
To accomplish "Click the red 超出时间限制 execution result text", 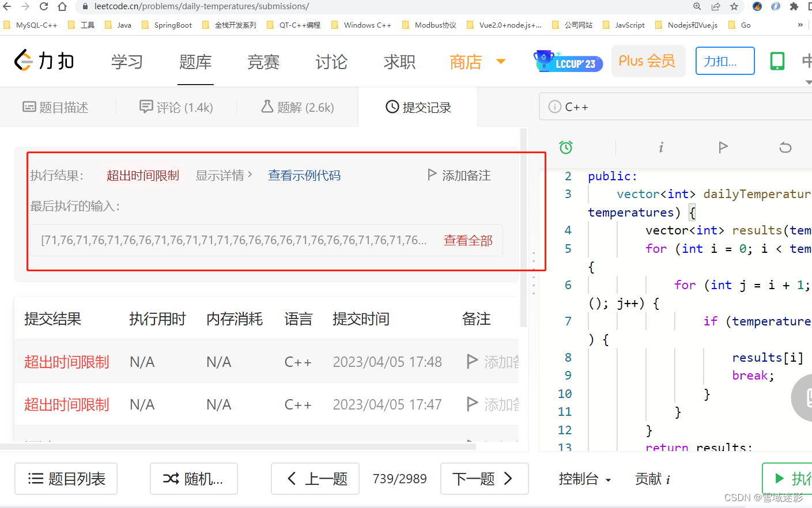I will (143, 175).
